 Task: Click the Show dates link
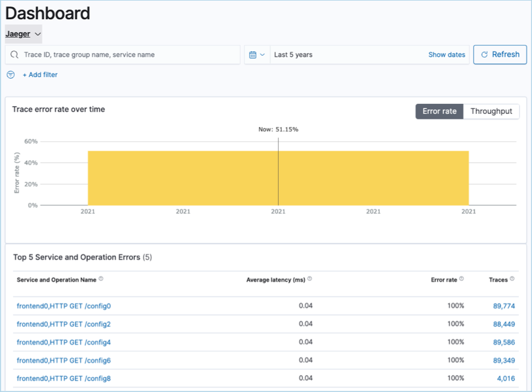[447, 55]
